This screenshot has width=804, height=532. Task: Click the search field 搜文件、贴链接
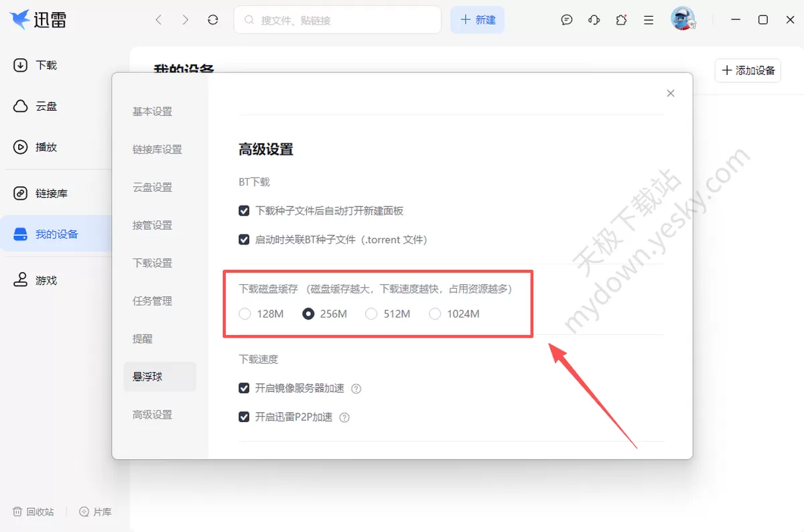(x=338, y=20)
